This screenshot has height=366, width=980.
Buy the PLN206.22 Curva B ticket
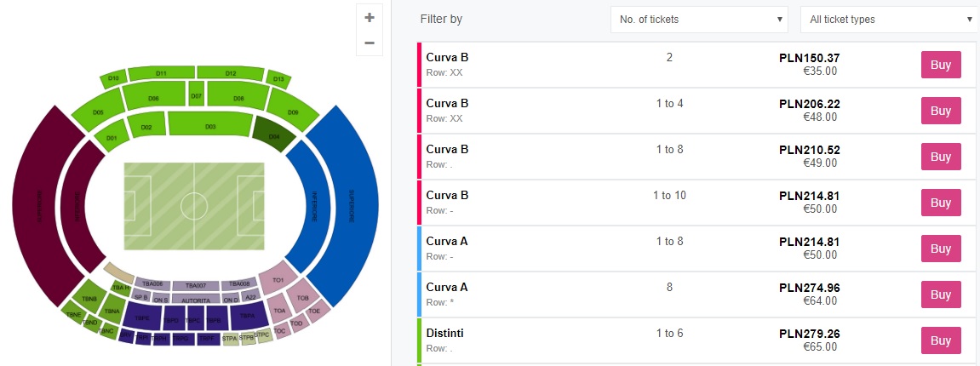[940, 111]
